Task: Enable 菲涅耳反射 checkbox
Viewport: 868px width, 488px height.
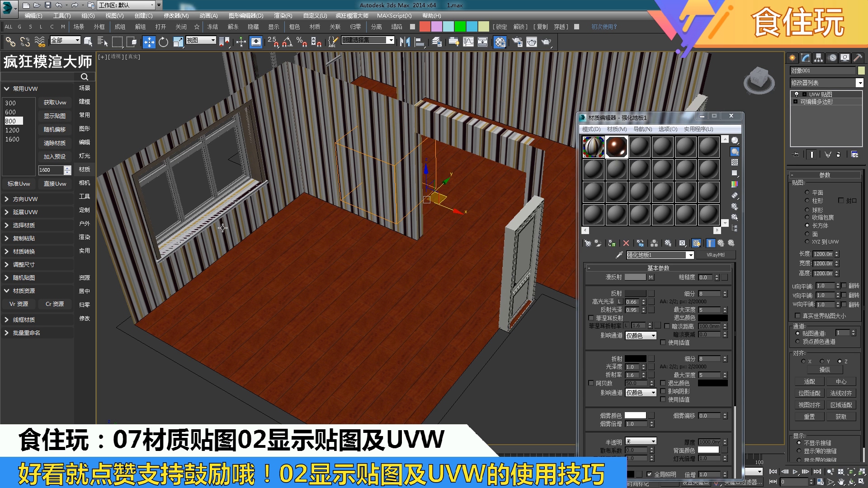Action: (x=591, y=318)
